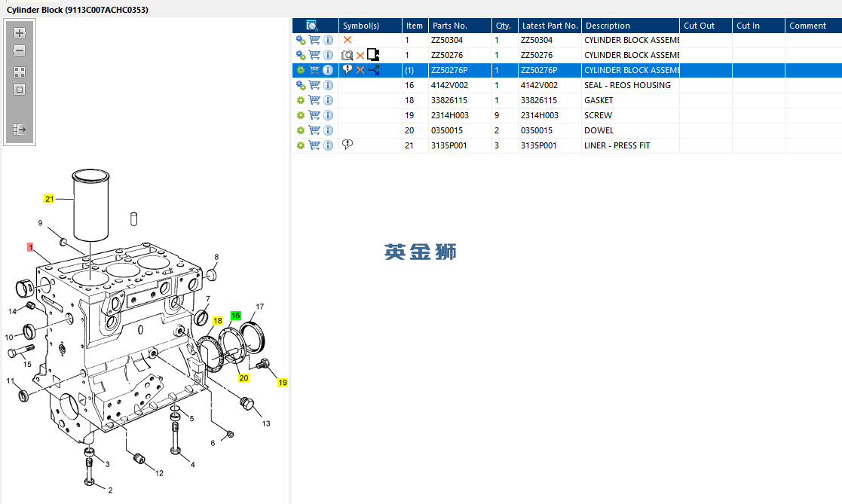Select yellow callout 20 on the diagram
The height and width of the screenshot is (504, 842).
click(243, 378)
